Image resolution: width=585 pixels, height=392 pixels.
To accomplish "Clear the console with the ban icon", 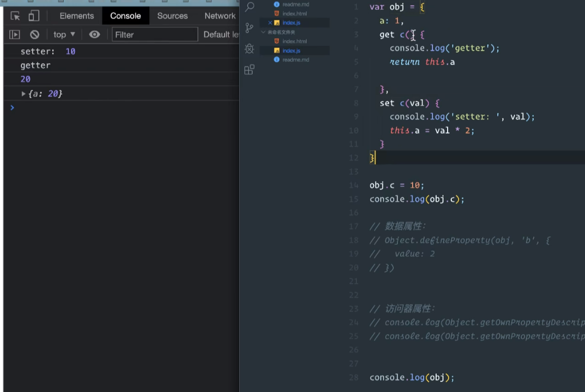I will click(x=34, y=34).
